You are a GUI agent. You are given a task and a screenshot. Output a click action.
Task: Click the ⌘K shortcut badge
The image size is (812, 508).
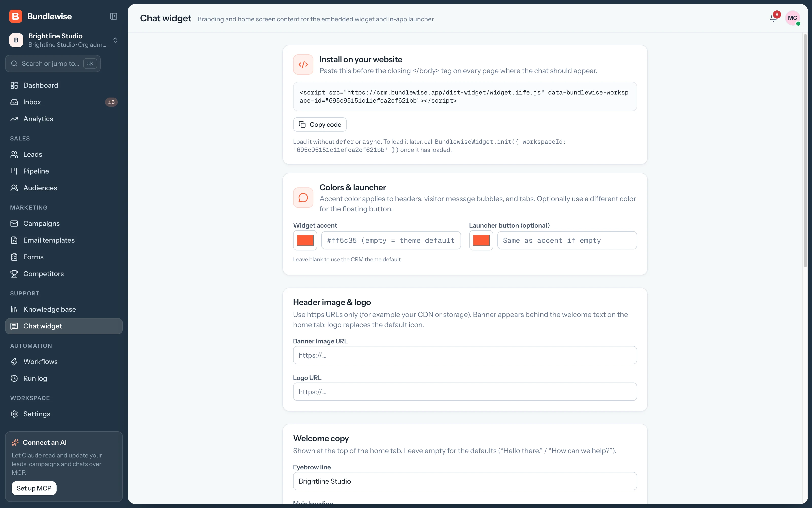pos(90,63)
